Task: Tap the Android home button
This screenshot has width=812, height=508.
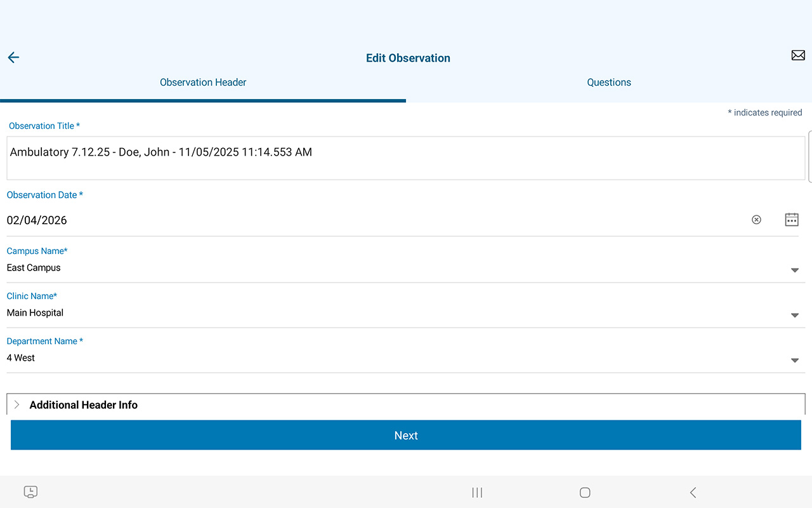Action: (x=585, y=493)
